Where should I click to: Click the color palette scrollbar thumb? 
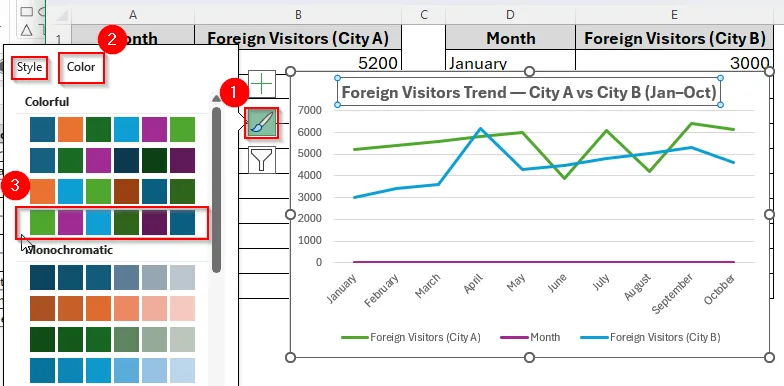216,190
